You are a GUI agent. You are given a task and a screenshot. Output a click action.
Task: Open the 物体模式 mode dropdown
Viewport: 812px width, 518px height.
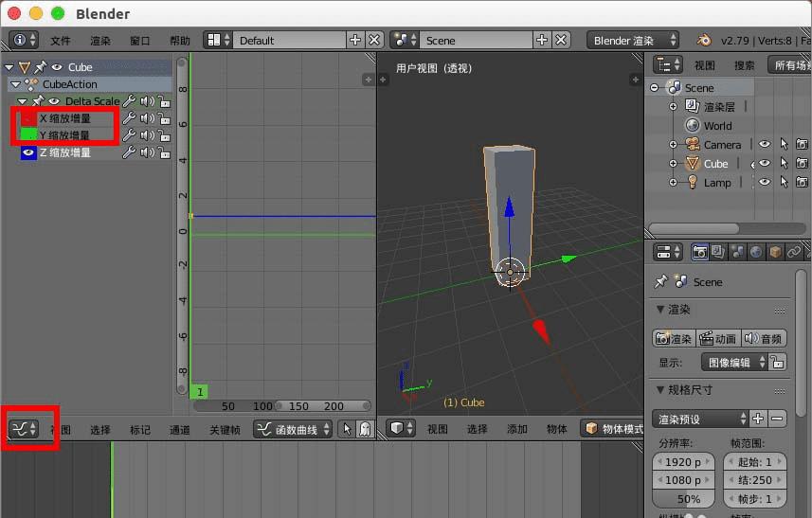coord(612,428)
